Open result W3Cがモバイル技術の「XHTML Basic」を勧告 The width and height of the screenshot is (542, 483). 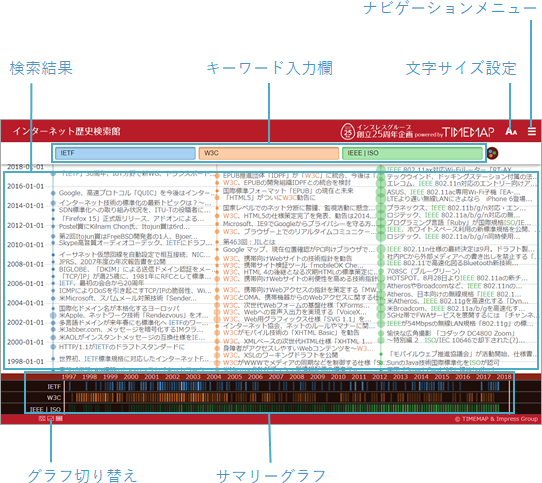pos(291,333)
